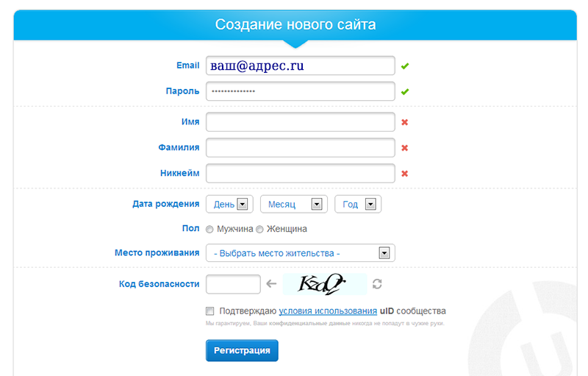
Task: Click the green checkmark beside Email
Action: coord(405,66)
